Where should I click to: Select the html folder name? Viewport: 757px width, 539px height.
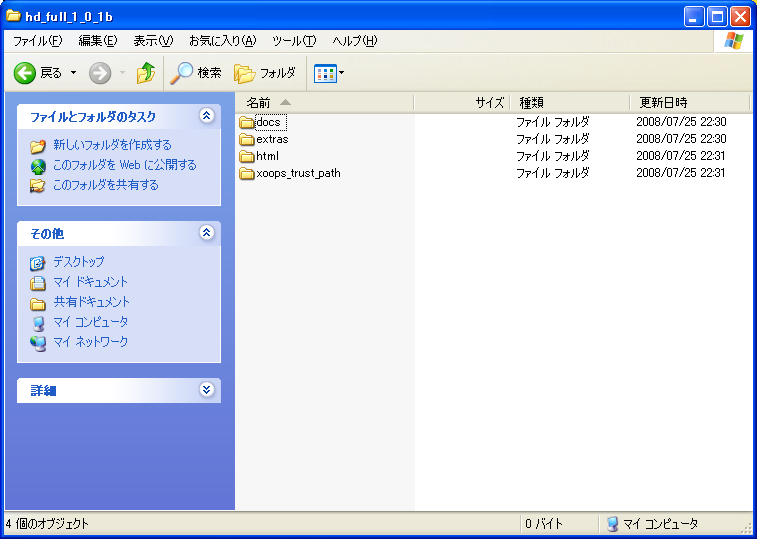pos(267,156)
